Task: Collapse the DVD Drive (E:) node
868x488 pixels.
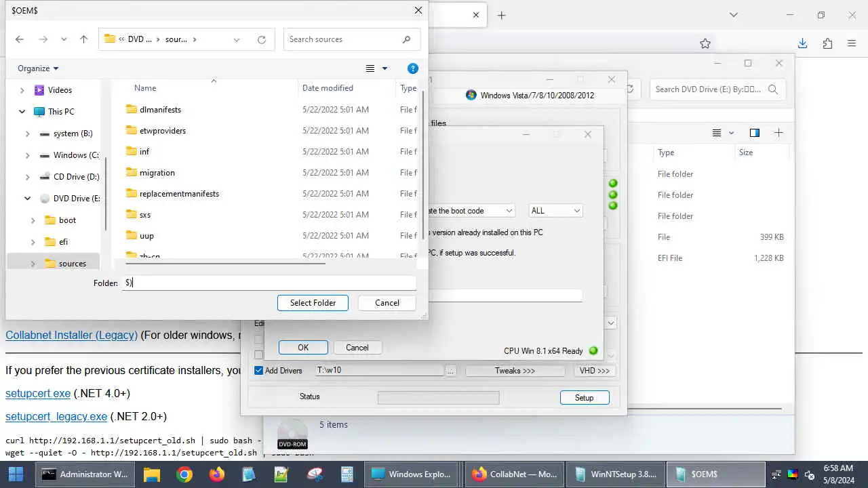Action: click(x=27, y=199)
